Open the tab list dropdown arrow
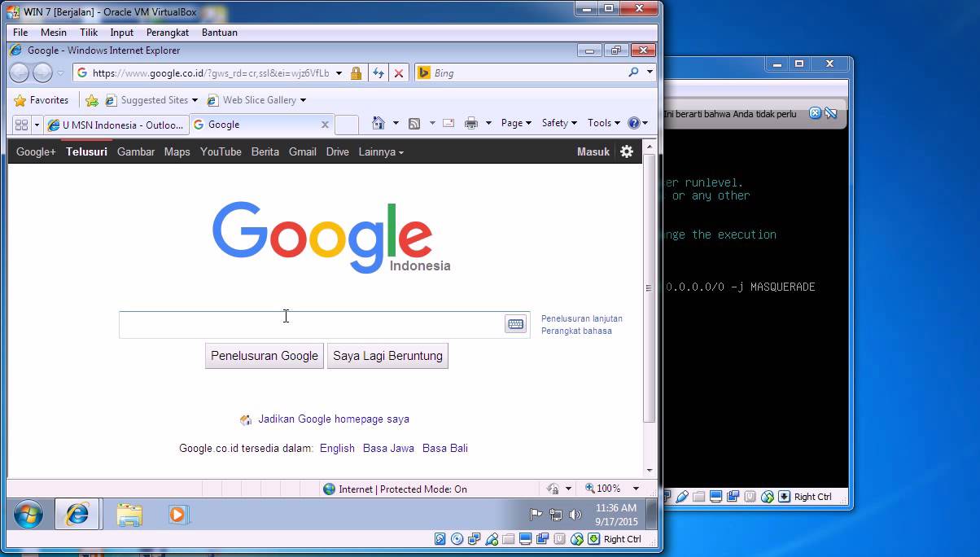 37,125
